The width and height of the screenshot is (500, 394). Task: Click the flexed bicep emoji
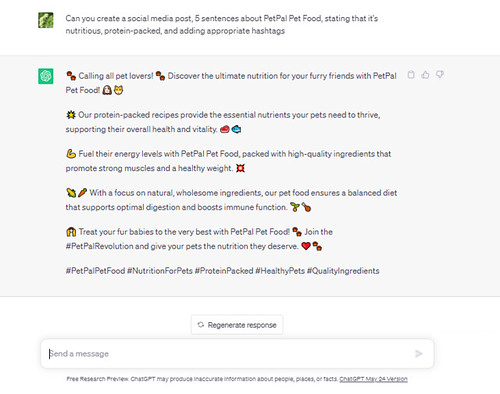click(x=71, y=154)
